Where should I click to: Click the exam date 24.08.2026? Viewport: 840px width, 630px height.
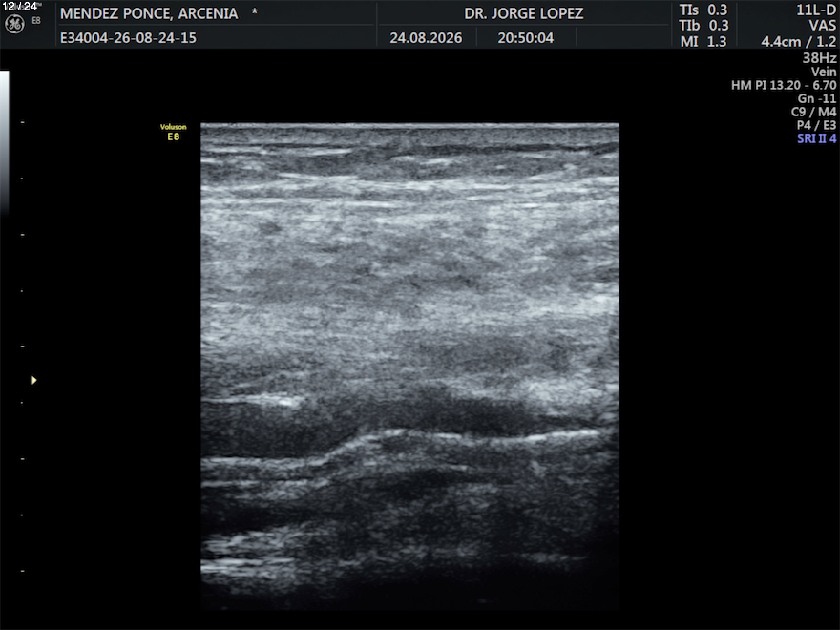click(x=426, y=38)
